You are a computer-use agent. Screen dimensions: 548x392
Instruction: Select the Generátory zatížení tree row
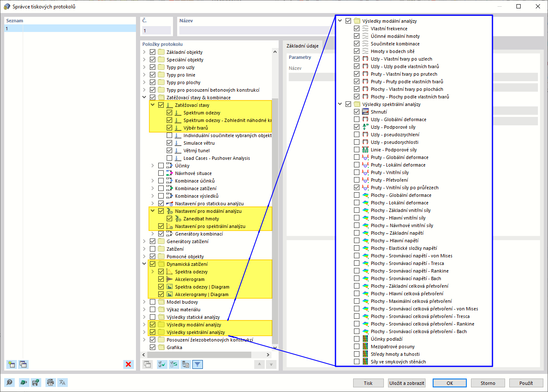click(x=187, y=241)
